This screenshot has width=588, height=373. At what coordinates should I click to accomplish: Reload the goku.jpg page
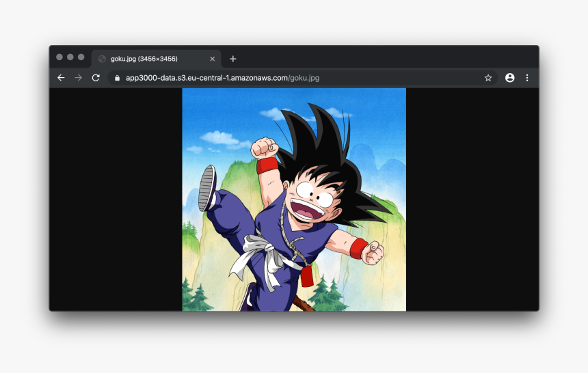[96, 78]
